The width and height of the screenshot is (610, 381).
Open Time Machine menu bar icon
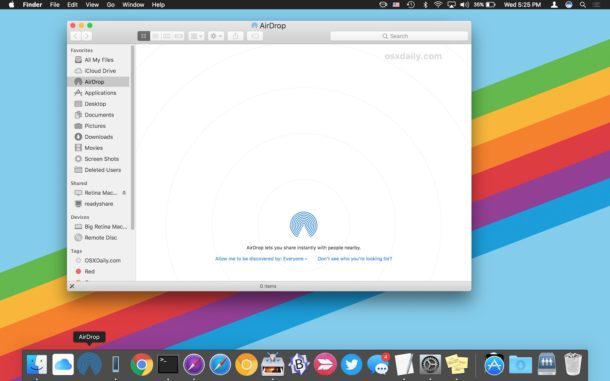[410, 5]
